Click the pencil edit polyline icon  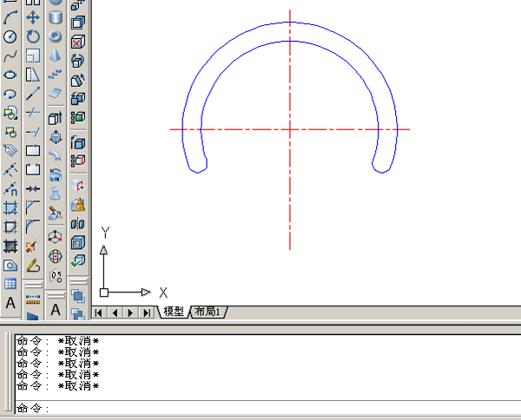[x=33, y=266]
